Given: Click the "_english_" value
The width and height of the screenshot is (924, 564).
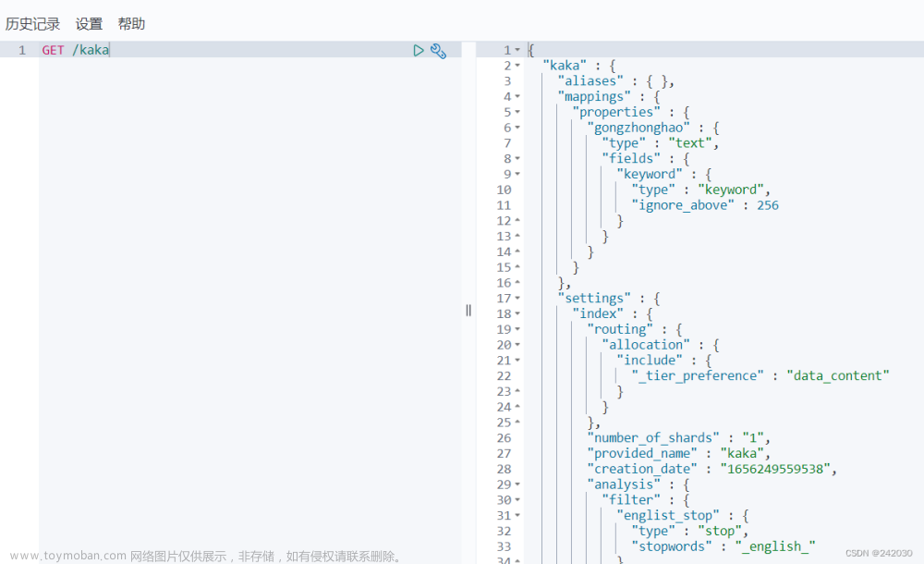Looking at the screenshot, I should tap(775, 546).
